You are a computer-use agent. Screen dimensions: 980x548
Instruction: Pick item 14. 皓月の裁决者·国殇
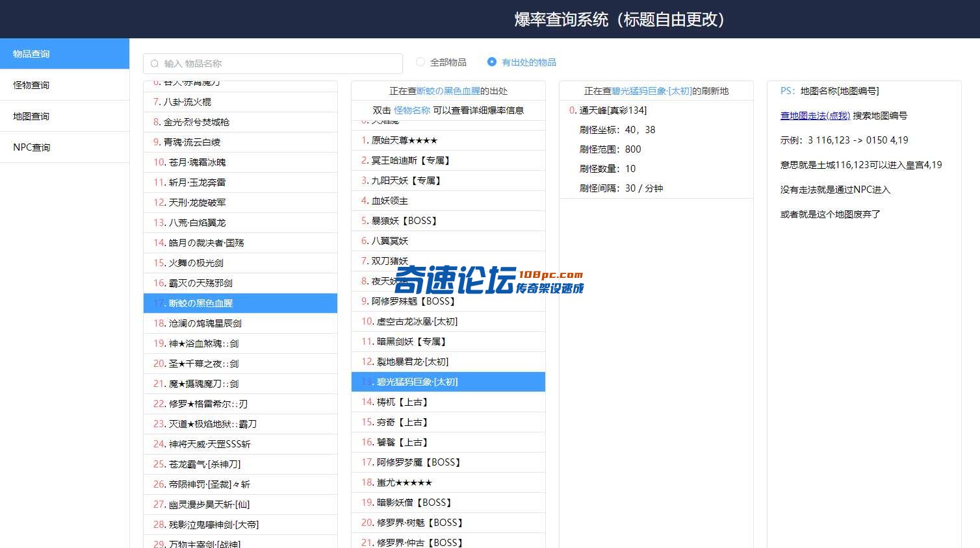(240, 243)
